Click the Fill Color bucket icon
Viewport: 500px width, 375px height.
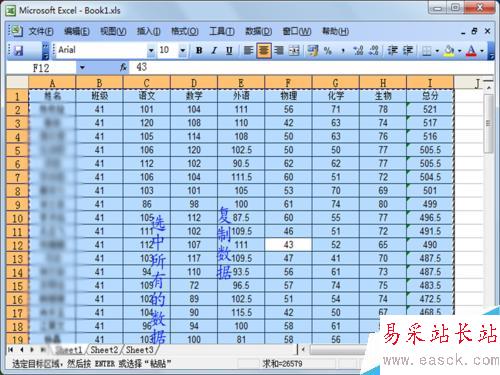(x=449, y=51)
